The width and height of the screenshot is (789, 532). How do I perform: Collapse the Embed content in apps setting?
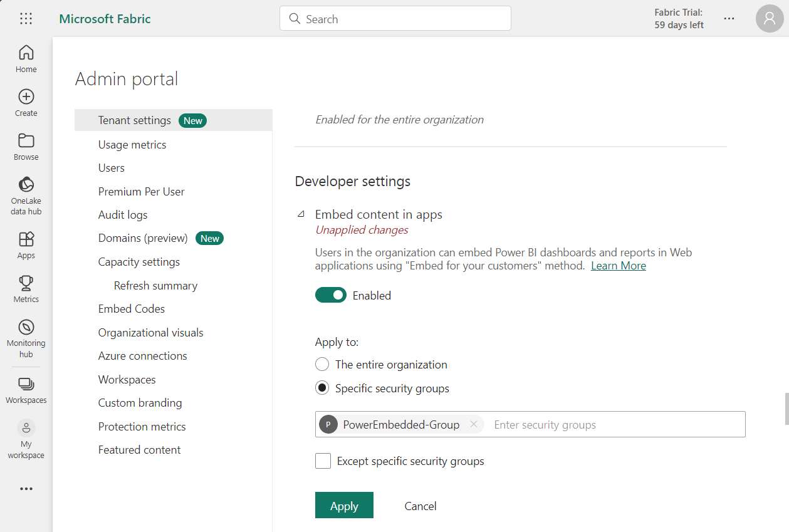coord(301,214)
